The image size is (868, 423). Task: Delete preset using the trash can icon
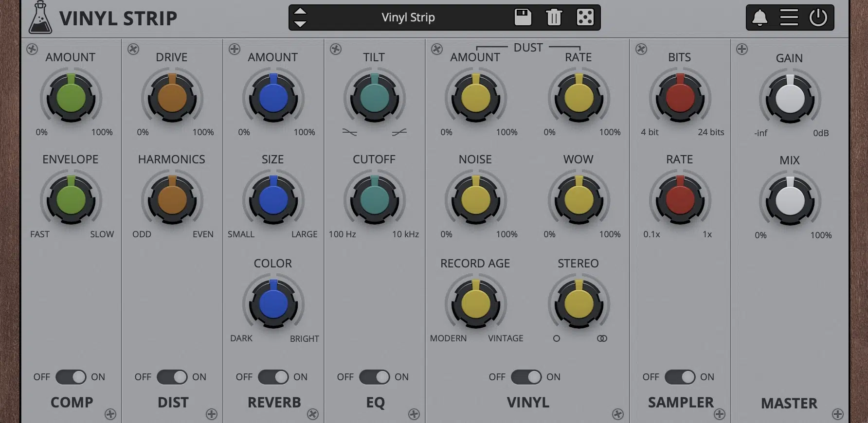pos(554,18)
